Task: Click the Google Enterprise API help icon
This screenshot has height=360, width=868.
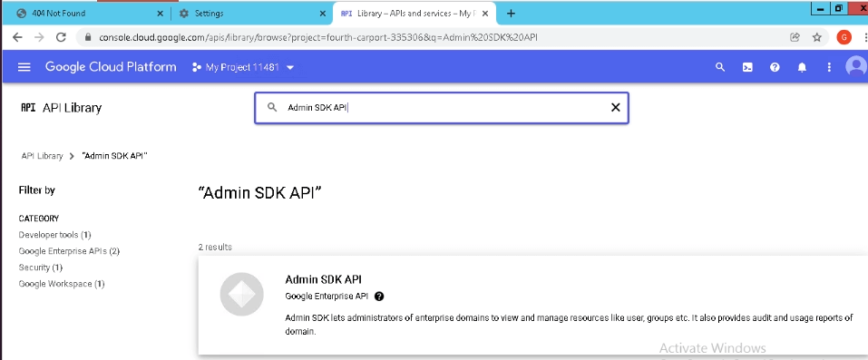Action: (379, 297)
